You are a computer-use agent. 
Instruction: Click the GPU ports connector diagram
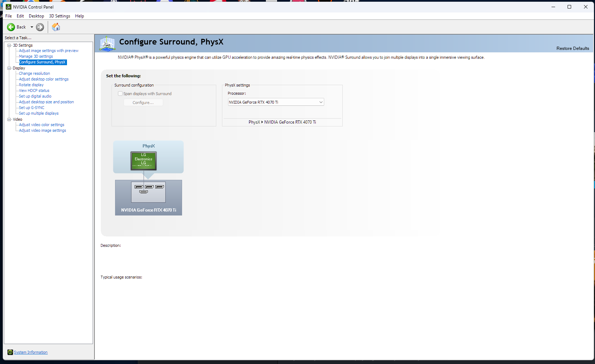click(148, 192)
